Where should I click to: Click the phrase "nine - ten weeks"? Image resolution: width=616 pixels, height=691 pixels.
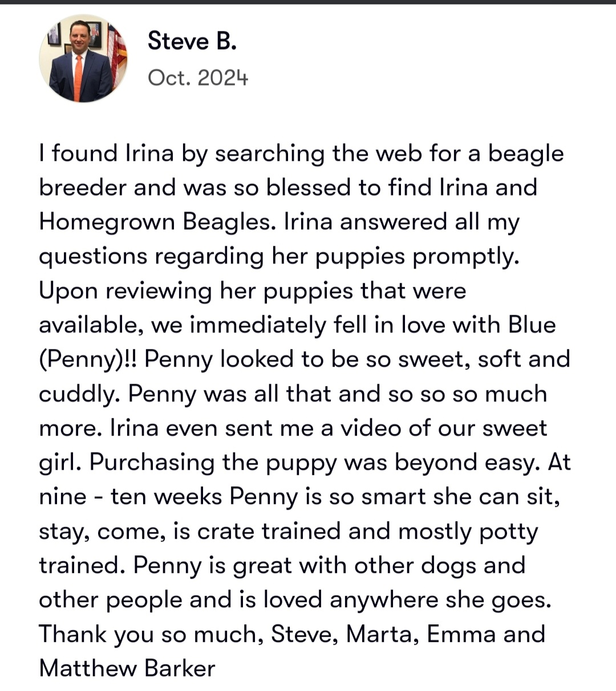click(131, 497)
